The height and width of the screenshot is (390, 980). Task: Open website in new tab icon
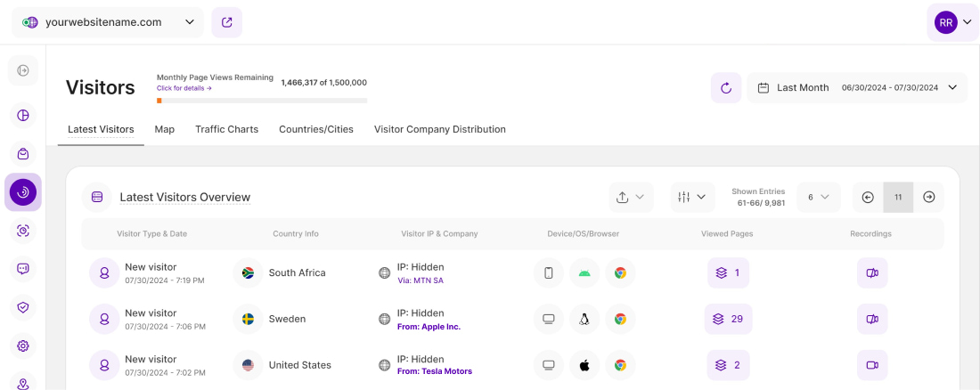pos(226,22)
